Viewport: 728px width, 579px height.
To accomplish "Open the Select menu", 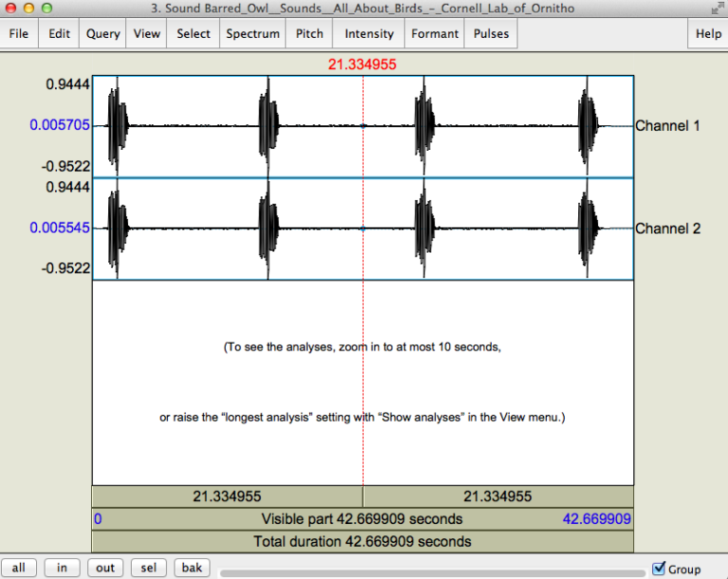I will [x=193, y=34].
